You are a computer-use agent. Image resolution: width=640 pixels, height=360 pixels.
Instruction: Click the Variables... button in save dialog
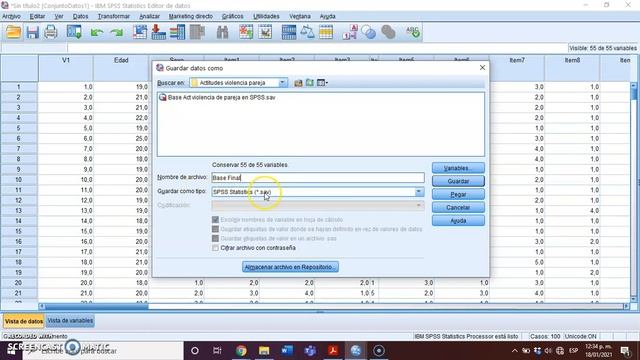click(458, 168)
